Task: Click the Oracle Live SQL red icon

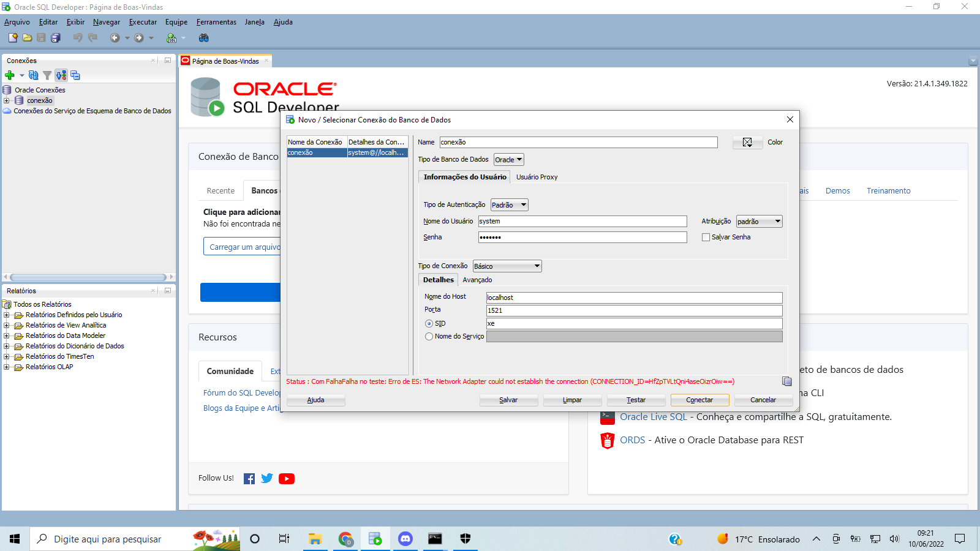Action: (x=607, y=418)
